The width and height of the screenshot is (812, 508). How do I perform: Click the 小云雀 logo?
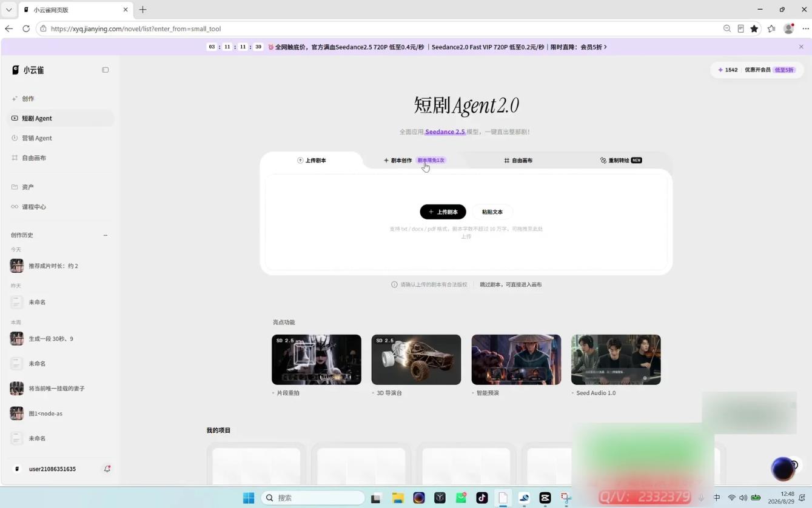[28, 70]
